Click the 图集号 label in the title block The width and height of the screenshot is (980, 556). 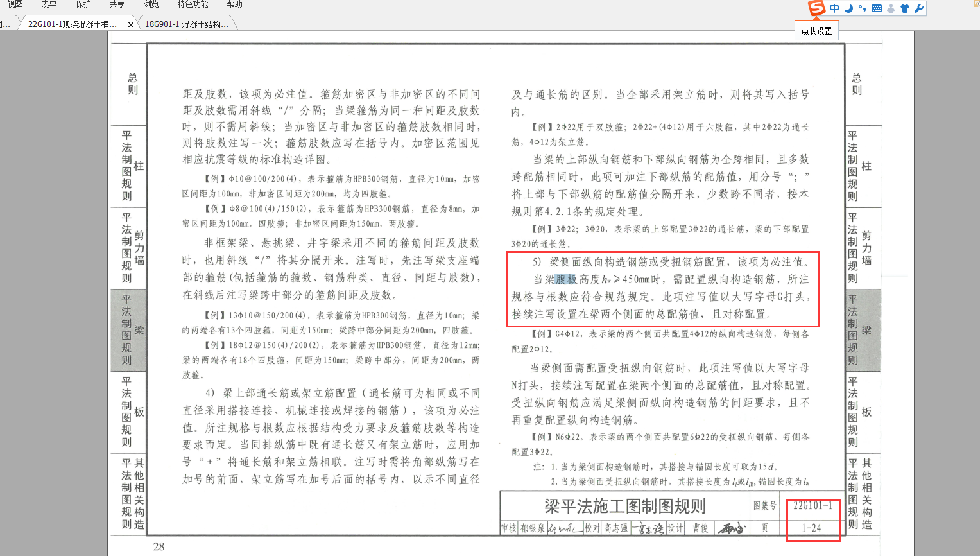pyautogui.click(x=764, y=506)
